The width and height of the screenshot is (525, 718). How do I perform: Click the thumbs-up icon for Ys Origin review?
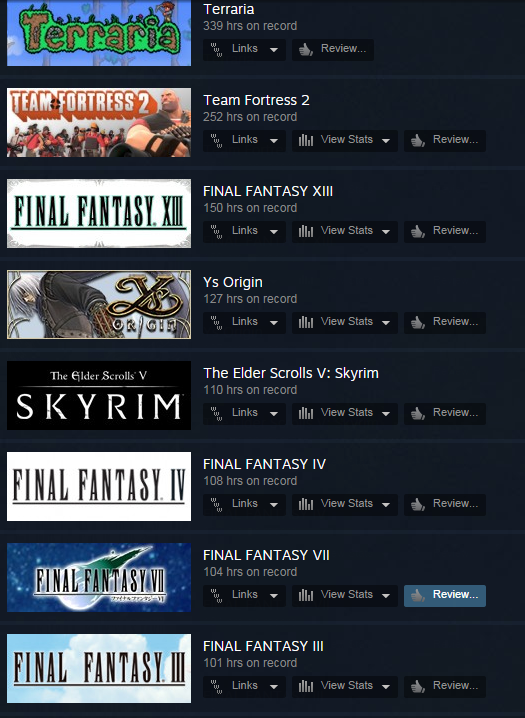[418, 322]
